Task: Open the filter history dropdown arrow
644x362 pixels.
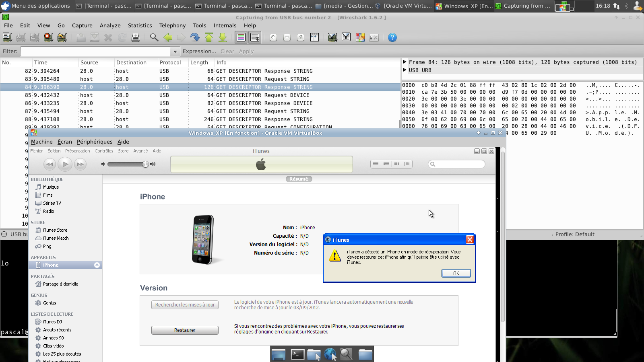Action: point(175,51)
